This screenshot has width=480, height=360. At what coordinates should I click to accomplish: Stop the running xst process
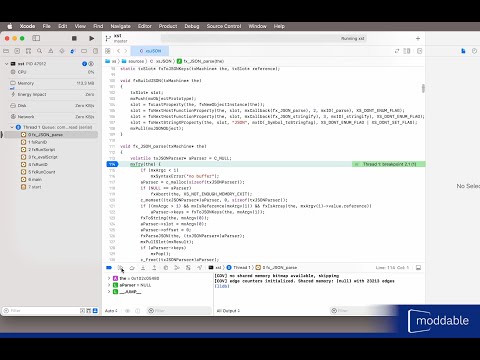[x=74, y=38]
